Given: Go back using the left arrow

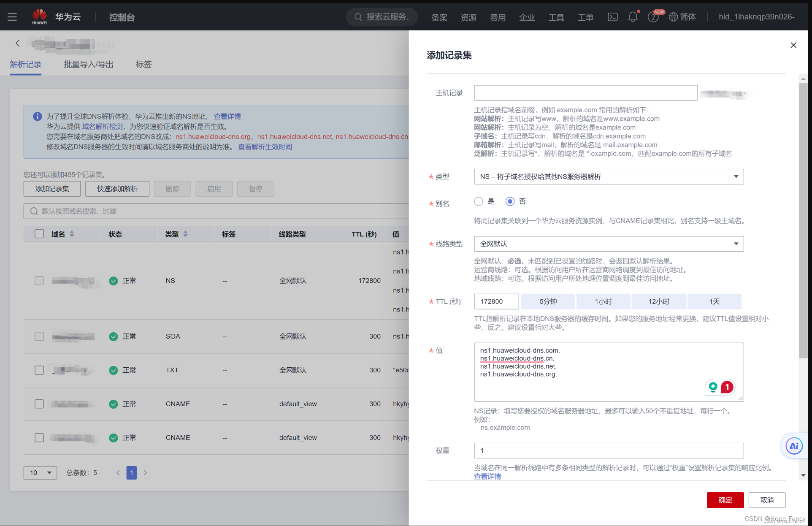Looking at the screenshot, I should point(17,43).
